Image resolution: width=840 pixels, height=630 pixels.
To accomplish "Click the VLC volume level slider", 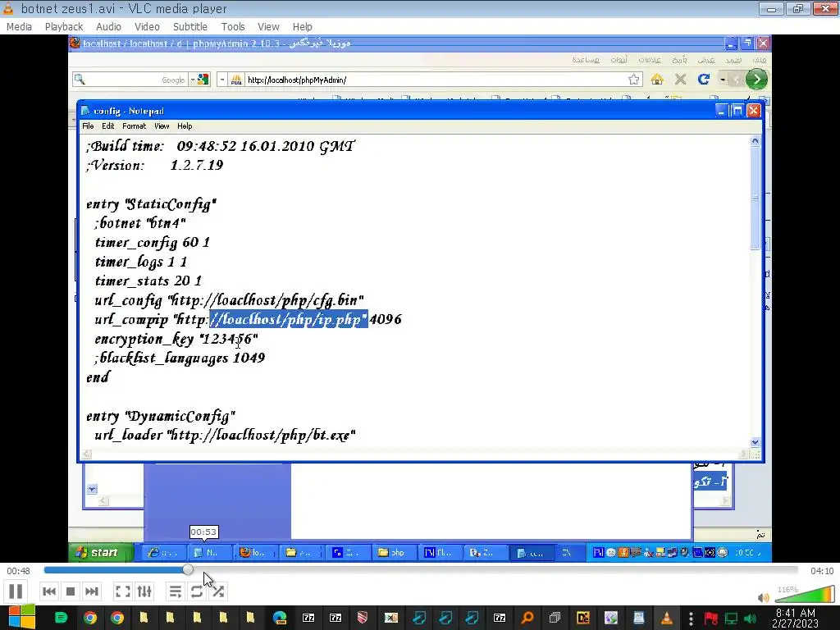I will (x=805, y=594).
